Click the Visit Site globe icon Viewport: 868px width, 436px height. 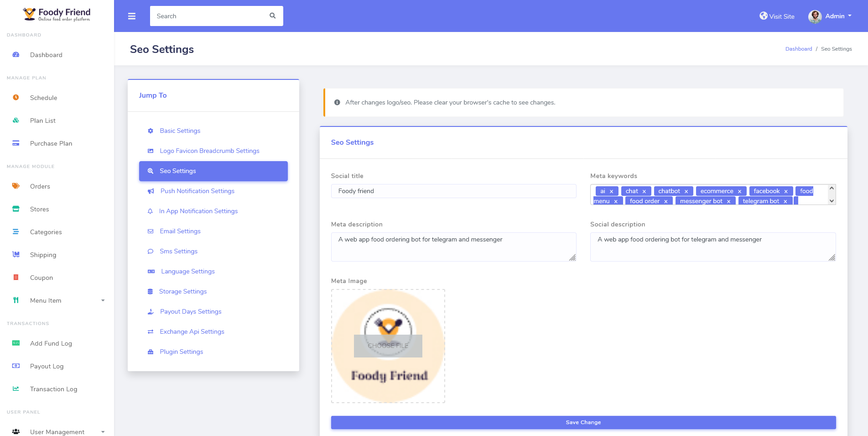point(763,16)
